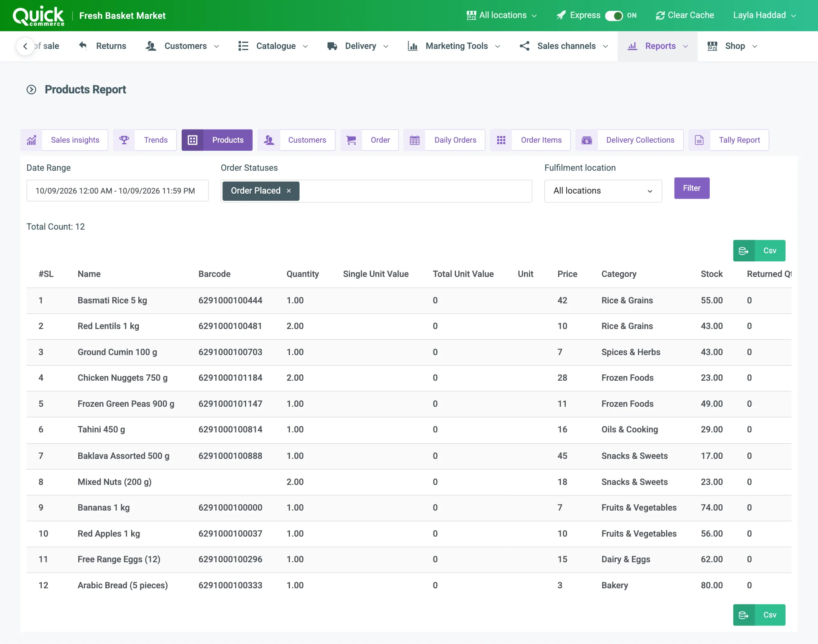Click the export icon of the bottom Csv button
The image size is (818, 644).
tap(744, 615)
